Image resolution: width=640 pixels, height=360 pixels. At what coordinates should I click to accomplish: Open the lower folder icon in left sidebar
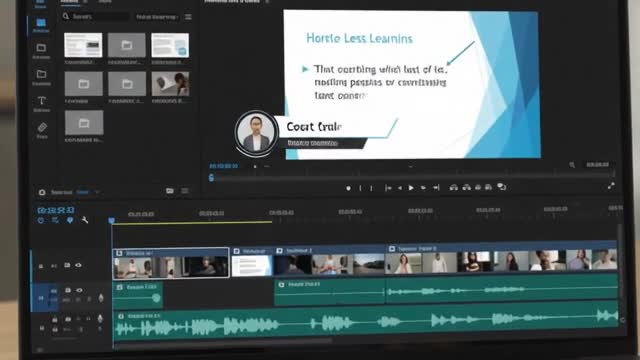point(41,74)
